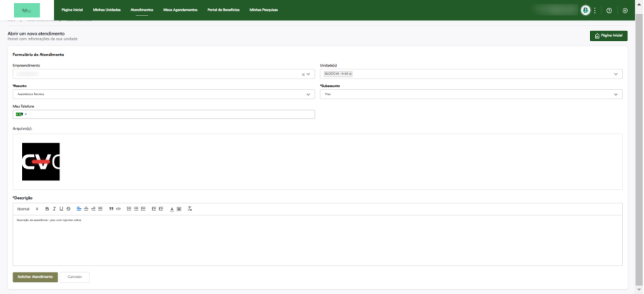Open the text color picker
The width and height of the screenshot is (644, 294).
172,209
